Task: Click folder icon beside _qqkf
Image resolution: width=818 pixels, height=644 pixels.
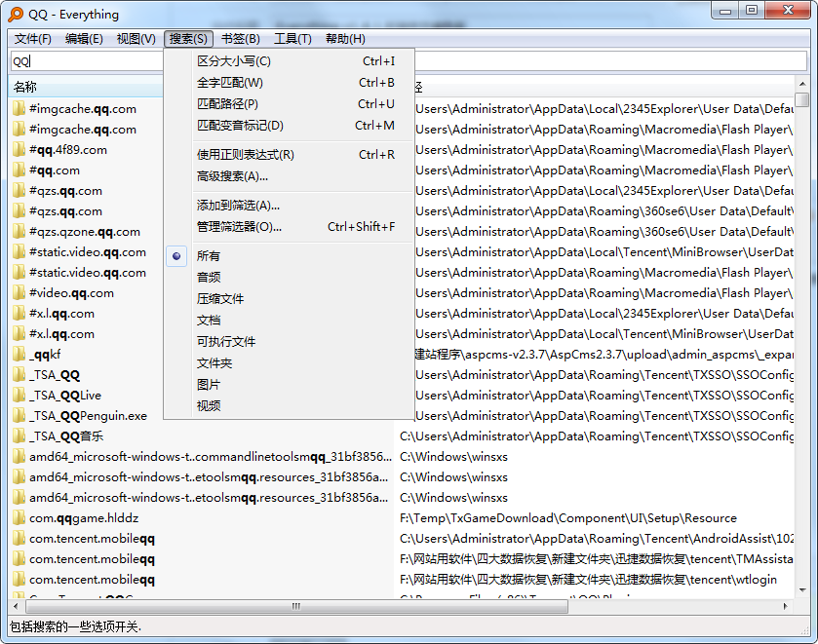Action: tap(19, 354)
